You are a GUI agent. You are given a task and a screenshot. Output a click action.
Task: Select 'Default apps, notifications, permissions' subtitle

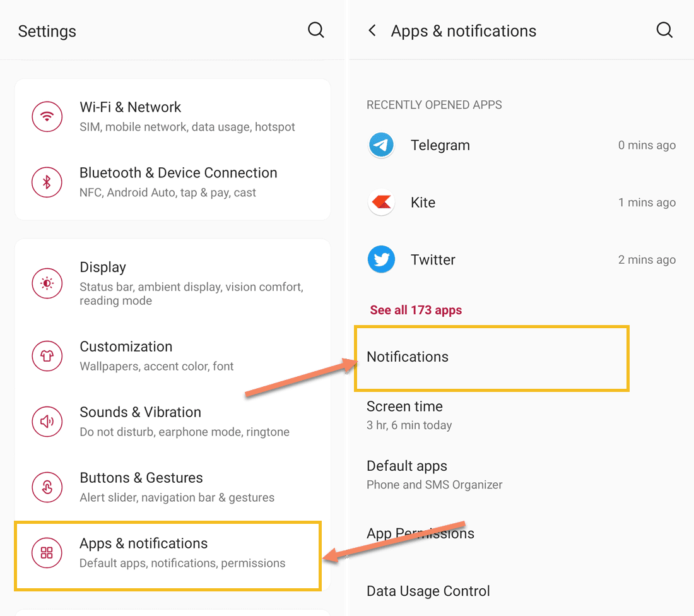coord(182,564)
